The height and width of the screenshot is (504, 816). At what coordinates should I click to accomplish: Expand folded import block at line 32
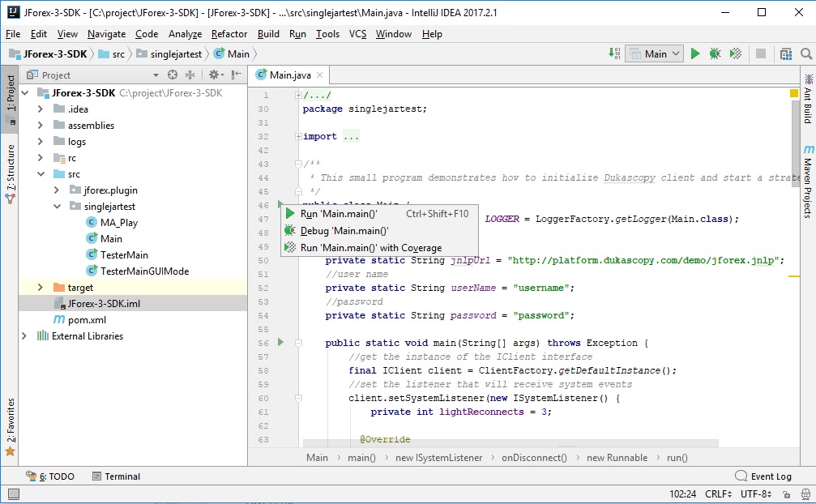pyautogui.click(x=298, y=137)
